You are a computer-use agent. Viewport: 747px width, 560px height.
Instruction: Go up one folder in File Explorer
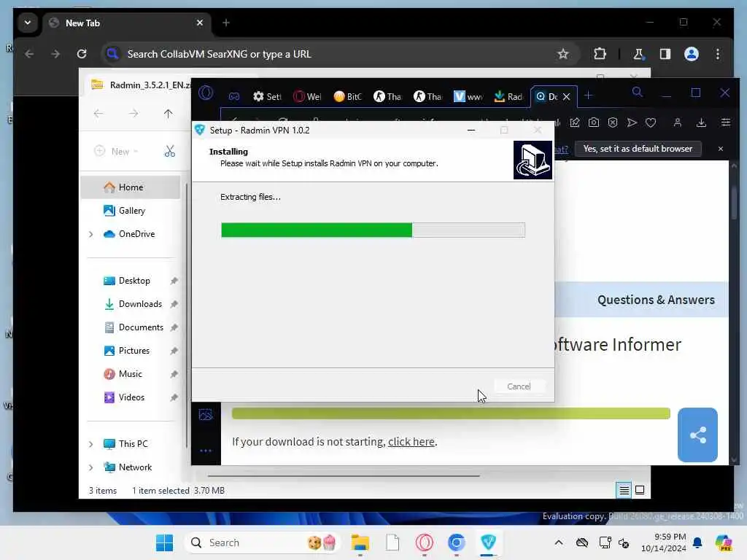(168, 113)
